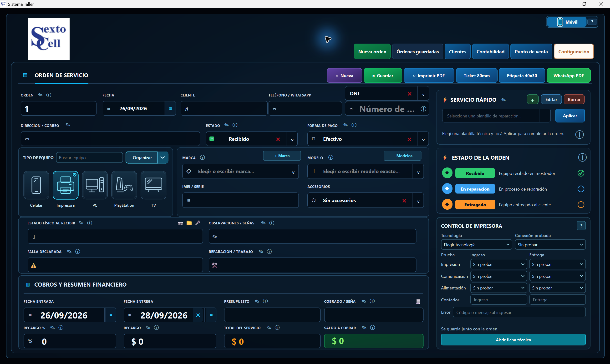The image size is (610, 364).
Task: Click the Guardar button
Action: click(383, 76)
